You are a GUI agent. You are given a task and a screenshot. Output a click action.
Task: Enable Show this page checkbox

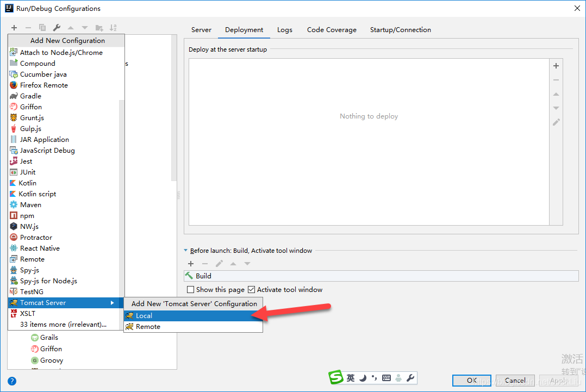coord(191,290)
